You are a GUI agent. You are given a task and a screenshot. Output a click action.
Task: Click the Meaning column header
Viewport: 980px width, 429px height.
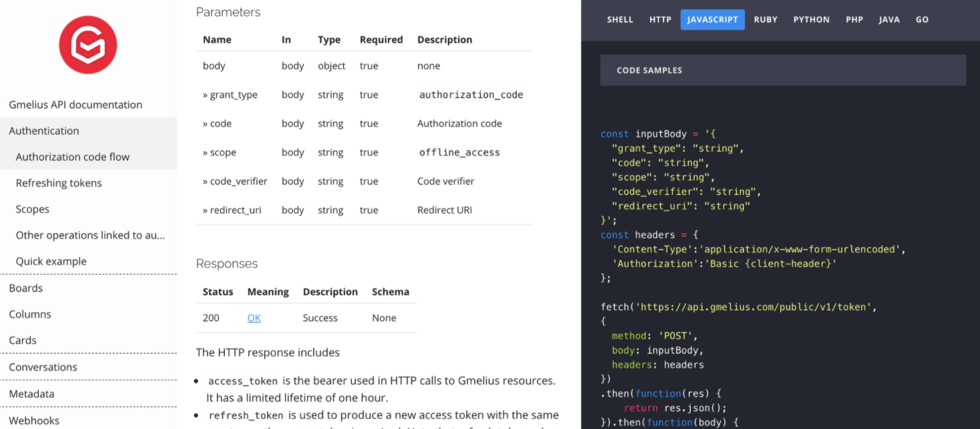(268, 292)
